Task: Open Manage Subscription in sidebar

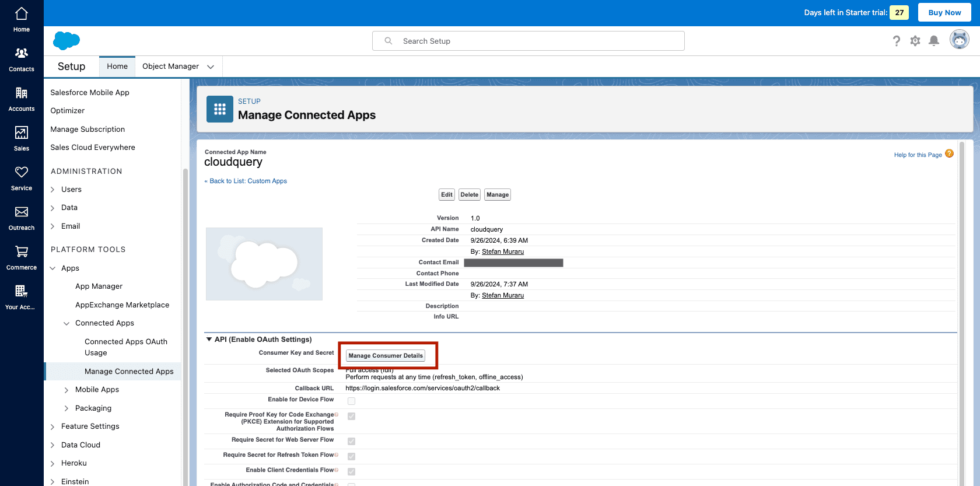Action: (87, 129)
